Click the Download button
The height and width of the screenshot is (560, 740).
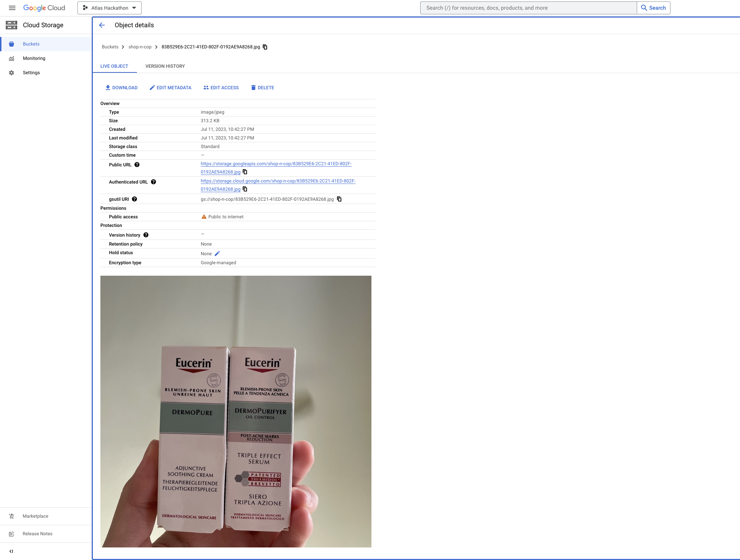tap(121, 88)
